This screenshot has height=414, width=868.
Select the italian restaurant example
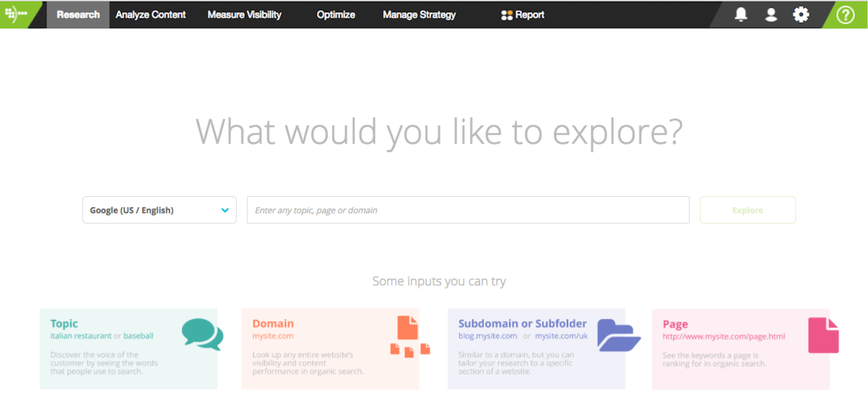click(x=81, y=336)
